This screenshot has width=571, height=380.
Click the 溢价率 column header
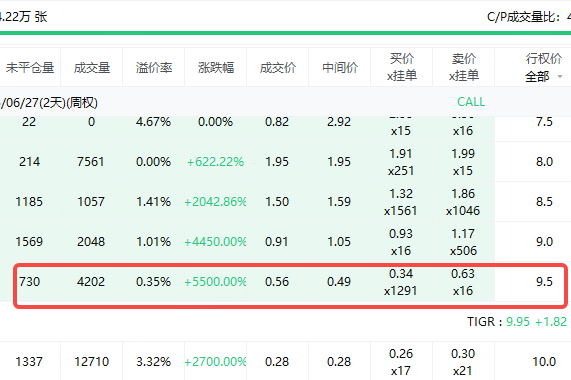[x=154, y=68]
